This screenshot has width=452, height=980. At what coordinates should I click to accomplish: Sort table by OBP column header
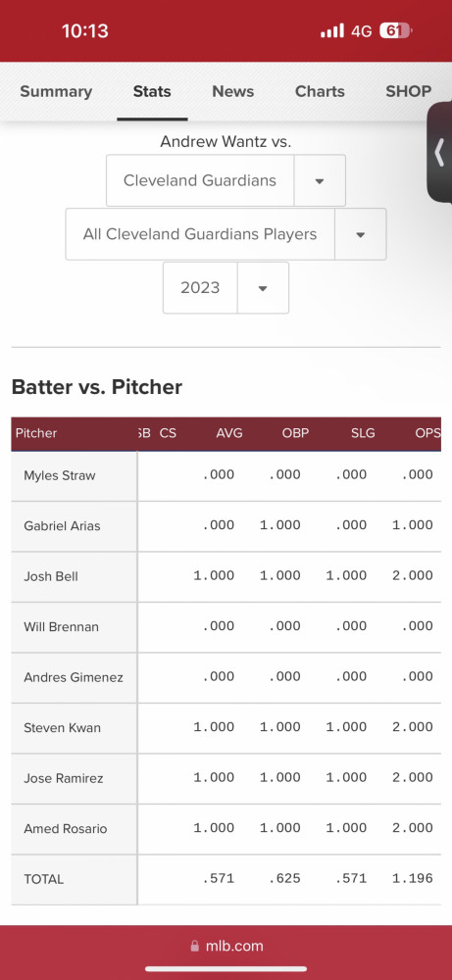295,433
